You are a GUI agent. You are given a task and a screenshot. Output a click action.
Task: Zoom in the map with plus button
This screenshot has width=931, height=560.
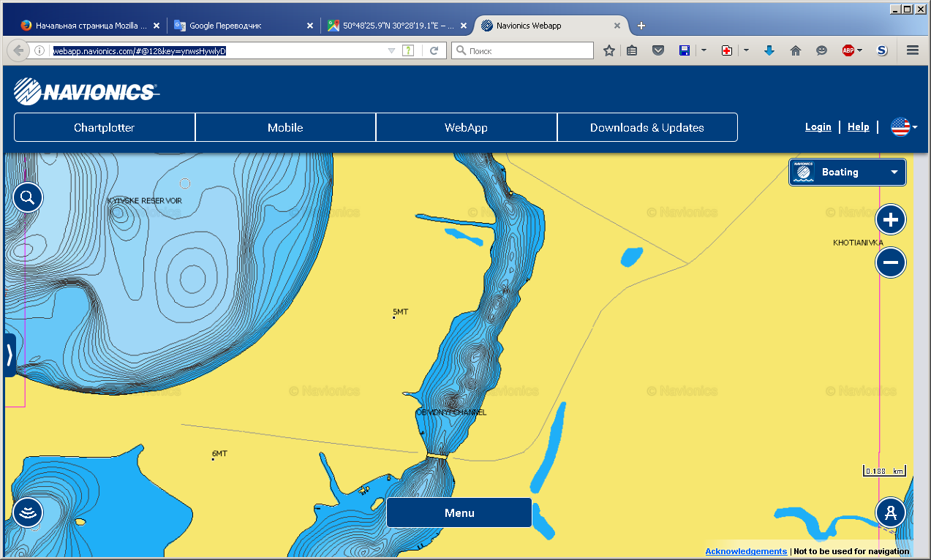tap(890, 219)
